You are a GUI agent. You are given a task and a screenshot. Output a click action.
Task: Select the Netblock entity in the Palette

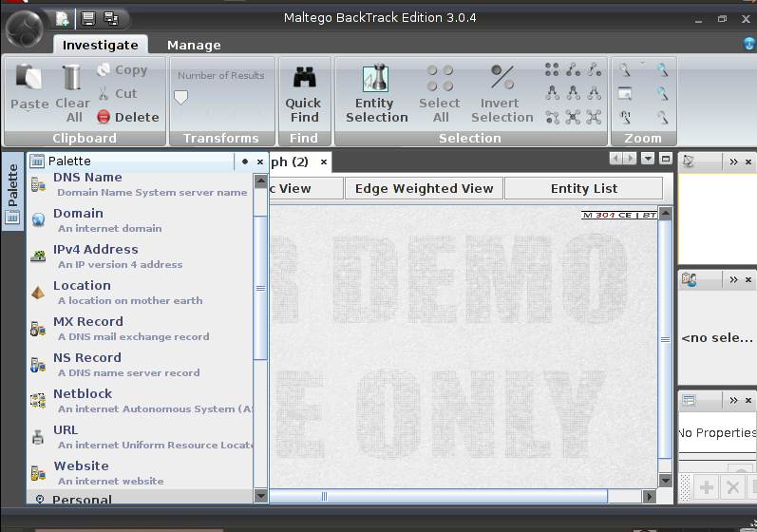click(82, 394)
